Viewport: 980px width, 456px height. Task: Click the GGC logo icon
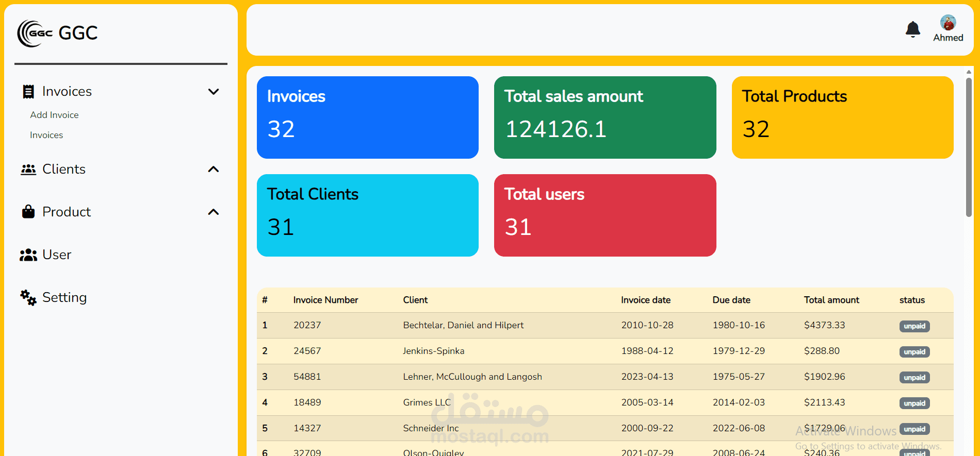point(35,33)
